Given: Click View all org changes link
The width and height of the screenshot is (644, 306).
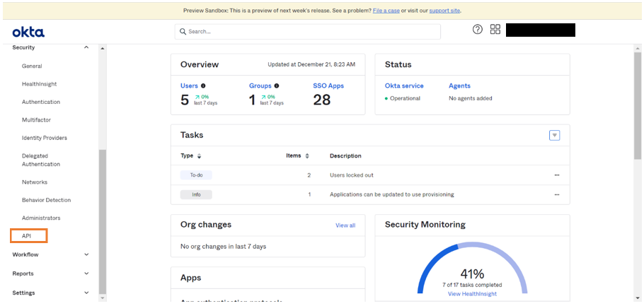Looking at the screenshot, I should (345, 225).
